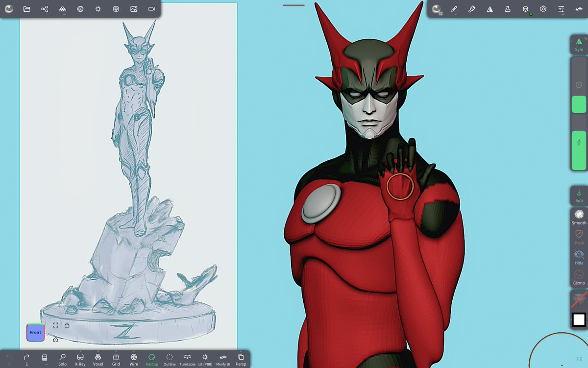Open the reference image menu

click(x=134, y=9)
